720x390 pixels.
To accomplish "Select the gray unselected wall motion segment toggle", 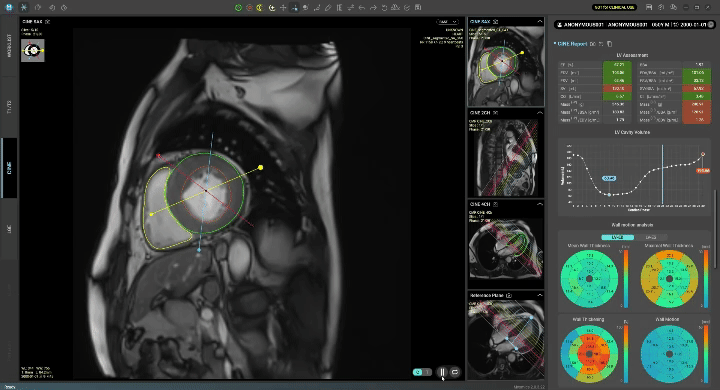I will coord(651,237).
